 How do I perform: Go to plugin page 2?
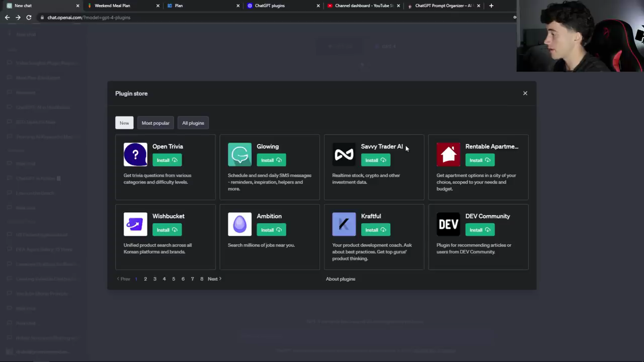[145, 279]
